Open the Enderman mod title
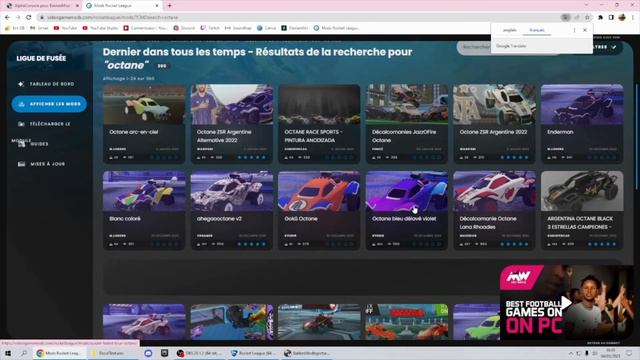 click(x=560, y=132)
